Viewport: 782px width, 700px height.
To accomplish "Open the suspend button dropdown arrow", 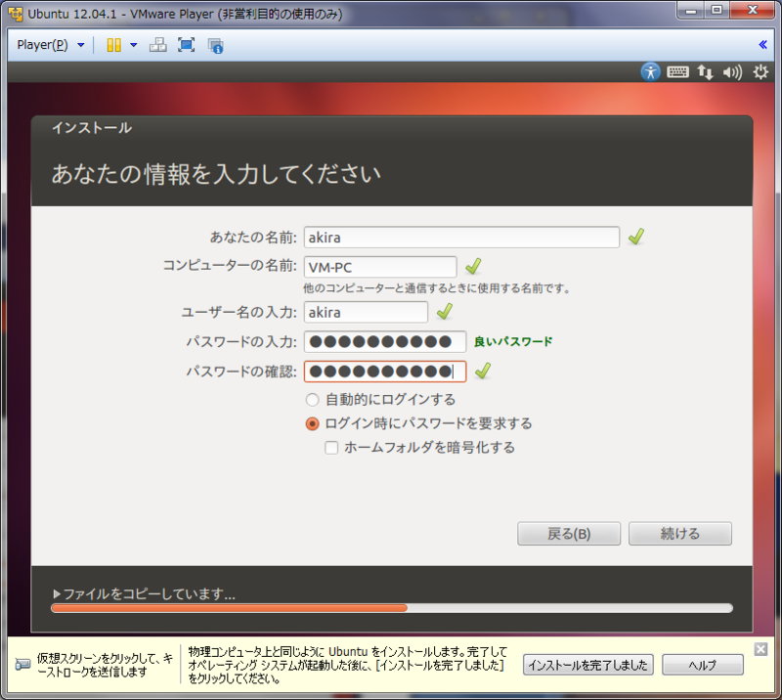I will point(133,45).
